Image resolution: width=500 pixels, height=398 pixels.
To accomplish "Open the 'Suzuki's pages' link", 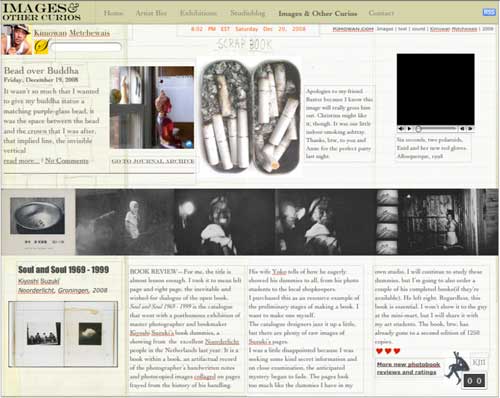I will click(x=268, y=342).
